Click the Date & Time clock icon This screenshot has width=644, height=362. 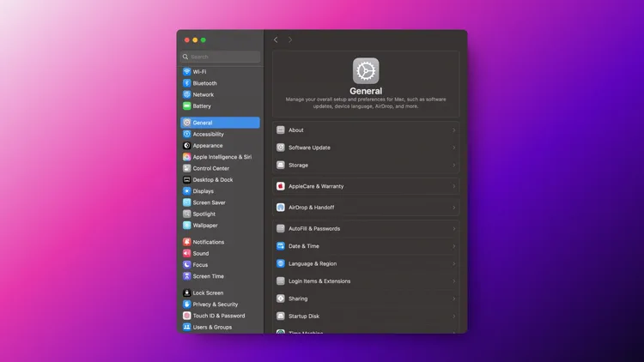click(x=281, y=246)
